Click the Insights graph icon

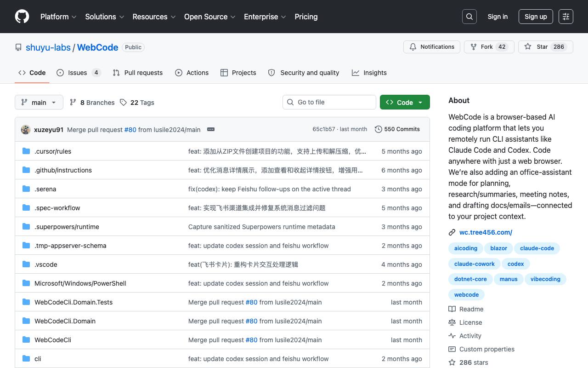(x=356, y=73)
